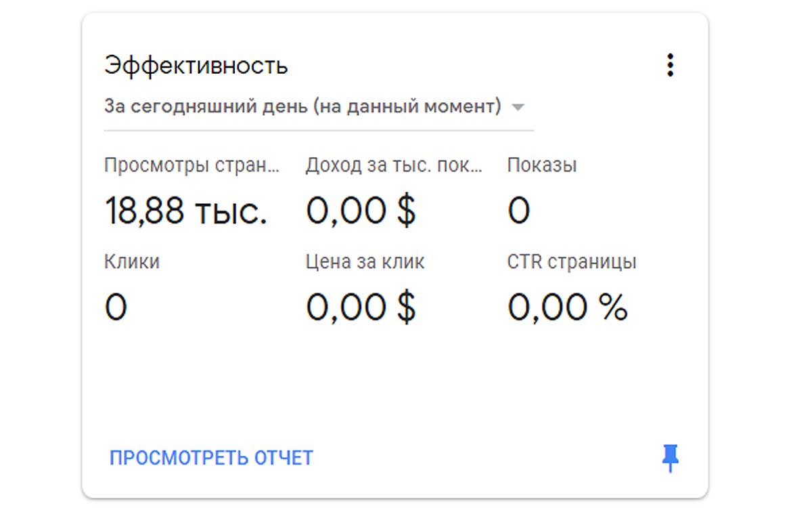Image resolution: width=812 pixels, height=508 pixels.
Task: Select the Показы metric label
Action: click(x=542, y=165)
